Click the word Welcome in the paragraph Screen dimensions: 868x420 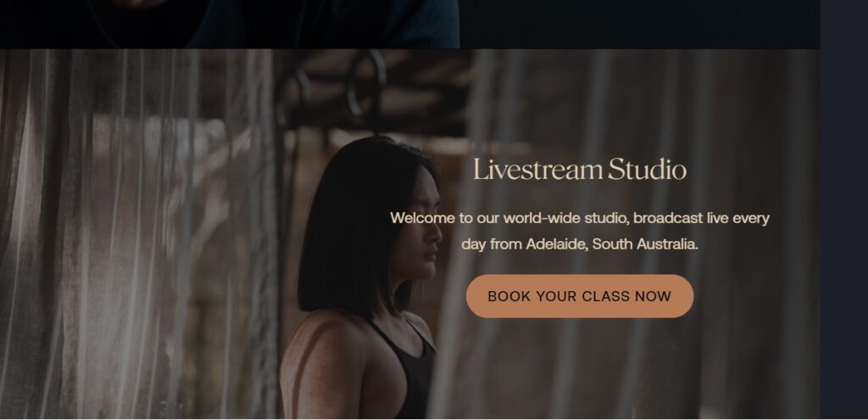(422, 218)
